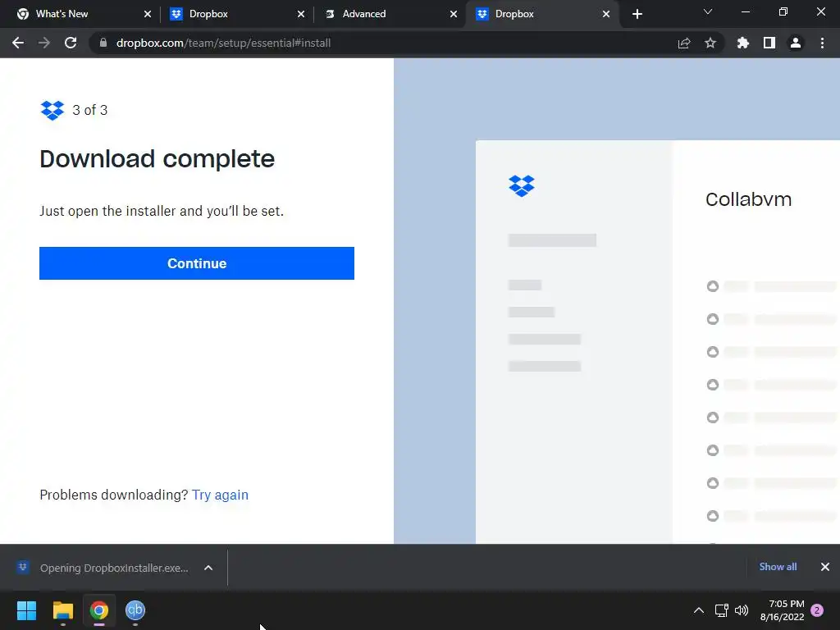Click the Chrome taskbar icon
The image size is (840, 630).
(x=99, y=610)
